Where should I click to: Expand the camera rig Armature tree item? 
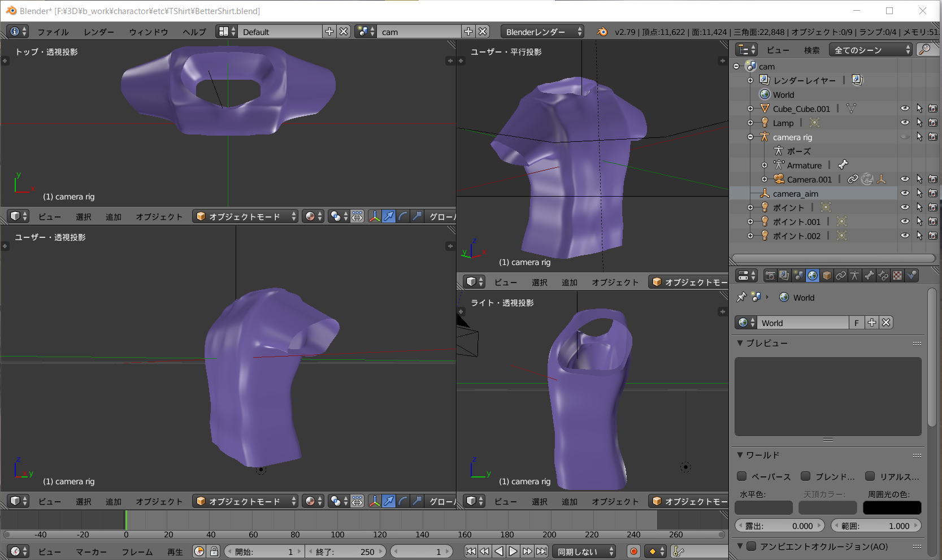pos(765,166)
